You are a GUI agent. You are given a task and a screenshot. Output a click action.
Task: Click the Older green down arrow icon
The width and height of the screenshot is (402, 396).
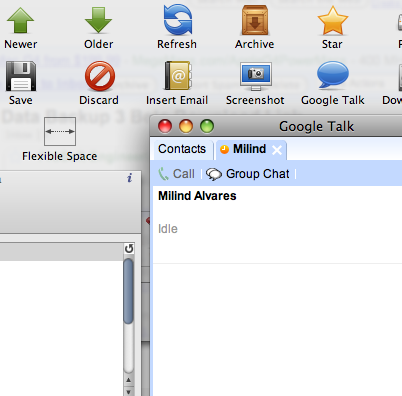click(98, 21)
